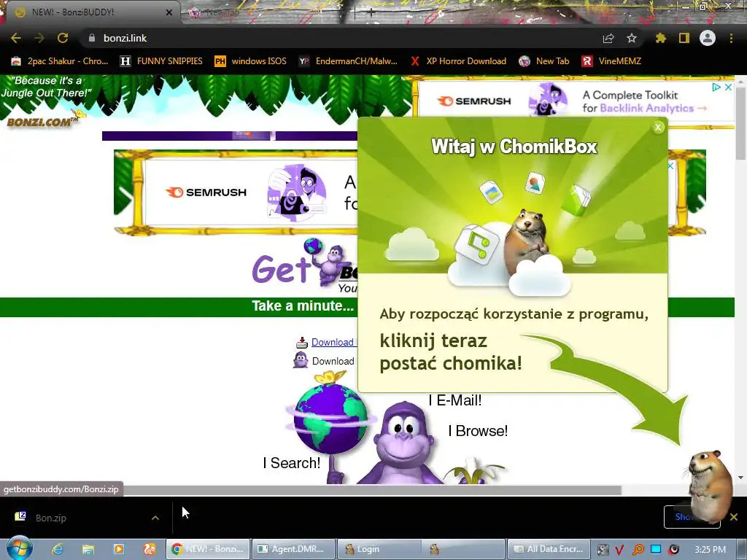
Task: Launch Internet Explorer from taskbar
Action: [x=57, y=549]
